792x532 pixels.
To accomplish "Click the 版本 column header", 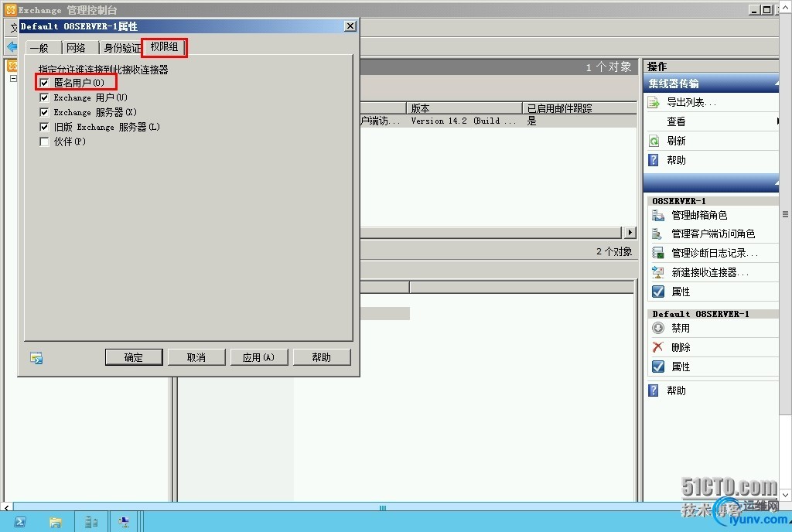I will pos(465,108).
